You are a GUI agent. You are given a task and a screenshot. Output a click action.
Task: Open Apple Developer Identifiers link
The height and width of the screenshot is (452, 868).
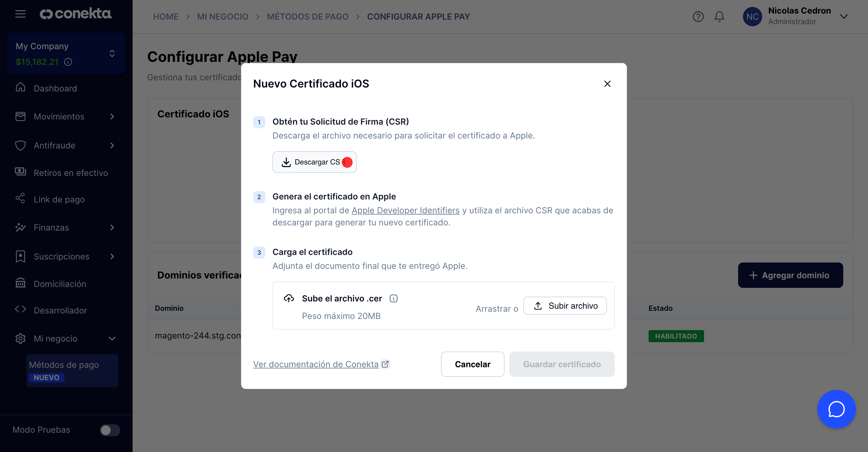405,211
